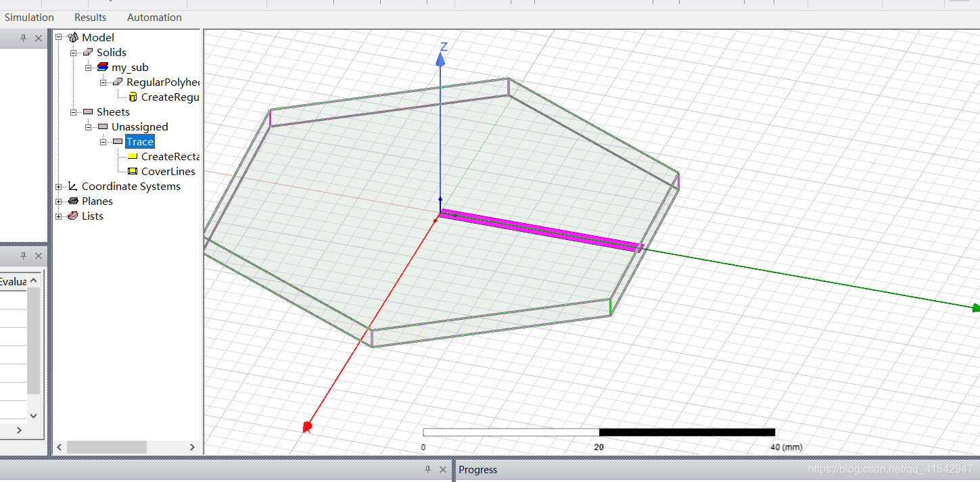Select Planes in the tree
Image resolution: width=980 pixels, height=482 pixels.
pos(97,201)
